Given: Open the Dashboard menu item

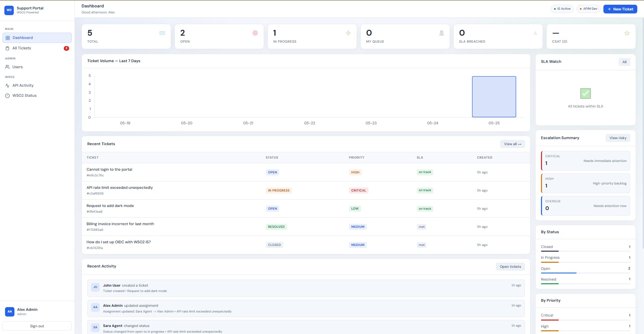Looking at the screenshot, I should [x=37, y=38].
